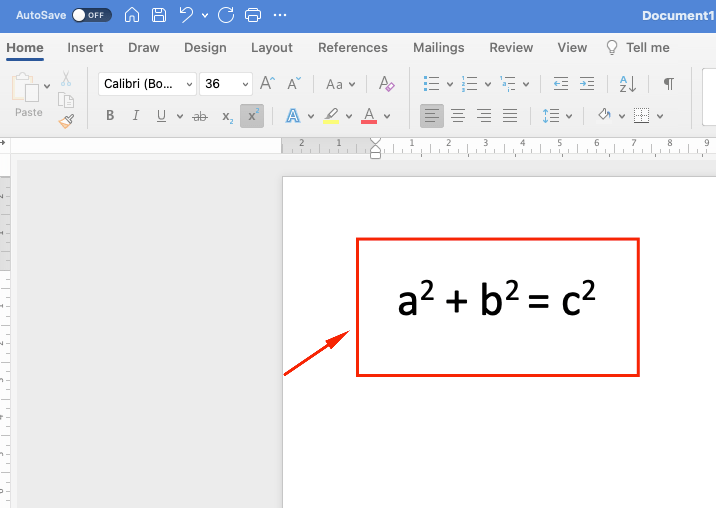Show paragraph marks pilcrow
Screen dimensions: 716x508
669,84
